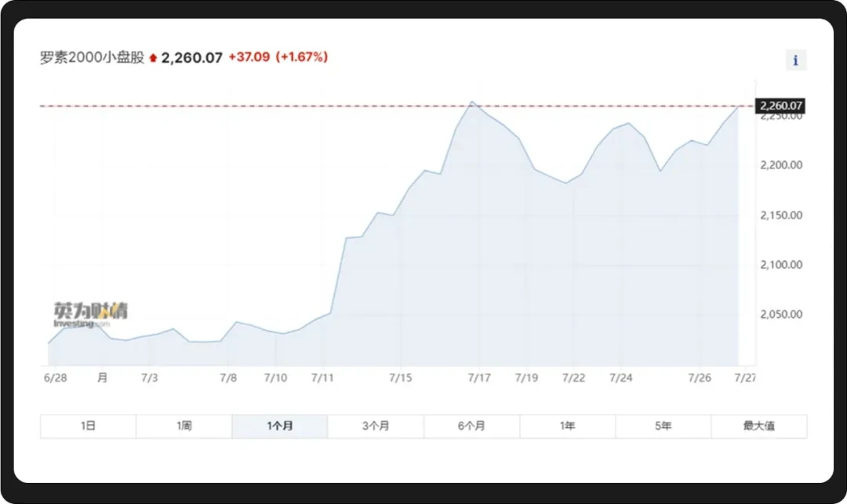Click the black 2,260.07 price tag on the axis
847x504 pixels.
[x=780, y=106]
